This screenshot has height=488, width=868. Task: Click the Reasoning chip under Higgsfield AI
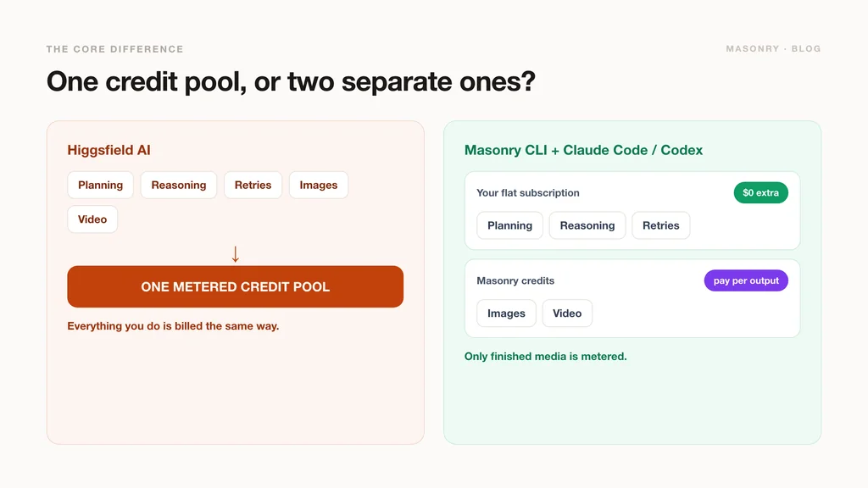178,185
